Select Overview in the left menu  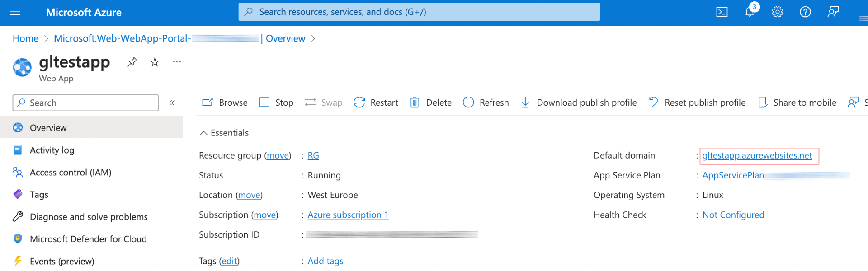coord(91,128)
